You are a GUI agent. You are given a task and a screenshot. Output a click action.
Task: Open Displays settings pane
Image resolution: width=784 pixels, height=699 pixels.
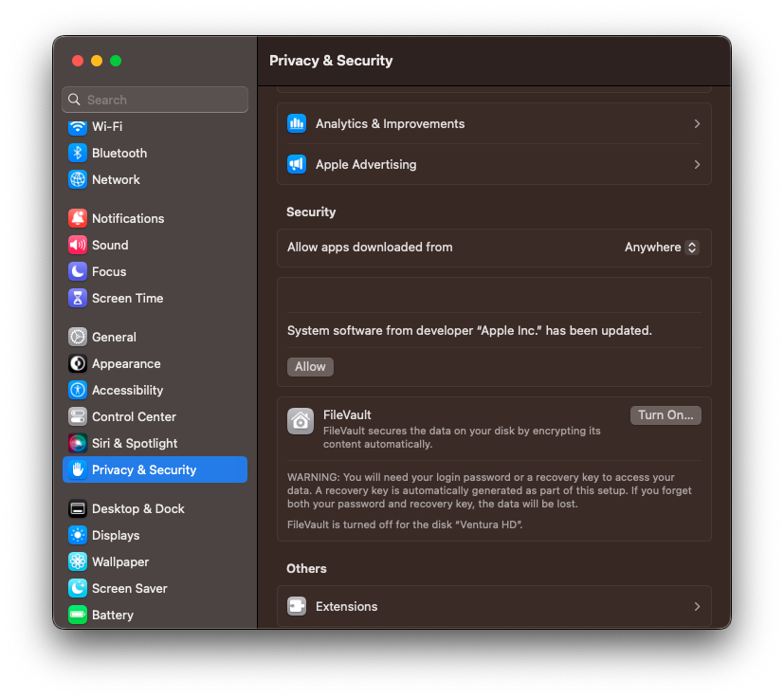pyautogui.click(x=155, y=535)
